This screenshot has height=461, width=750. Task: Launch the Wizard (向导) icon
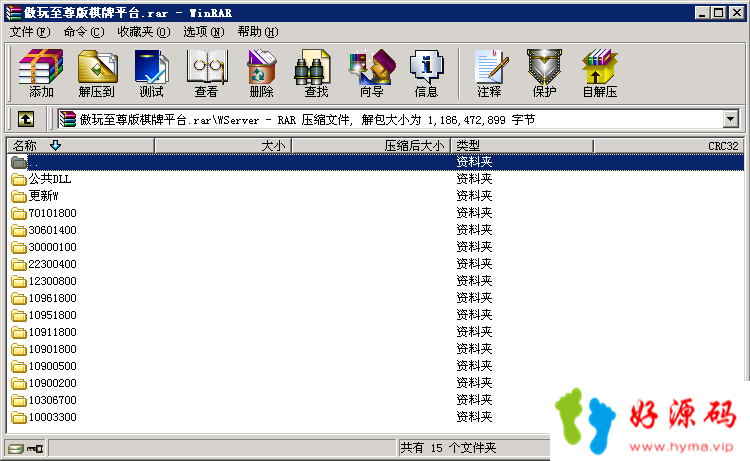(x=372, y=73)
